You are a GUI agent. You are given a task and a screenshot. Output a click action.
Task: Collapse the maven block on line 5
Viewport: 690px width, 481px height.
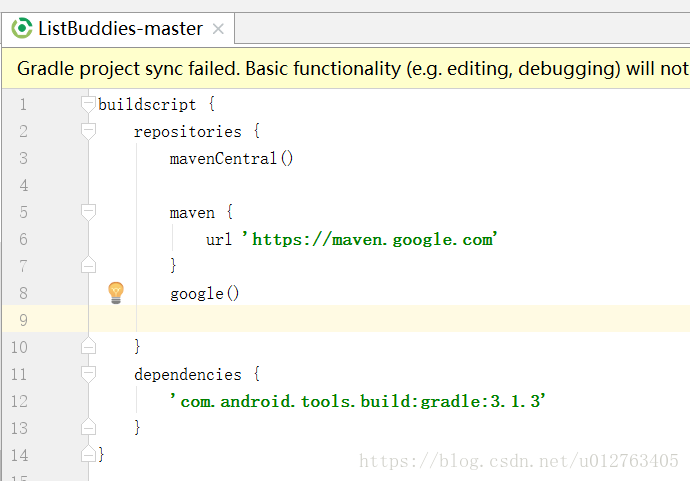point(88,213)
